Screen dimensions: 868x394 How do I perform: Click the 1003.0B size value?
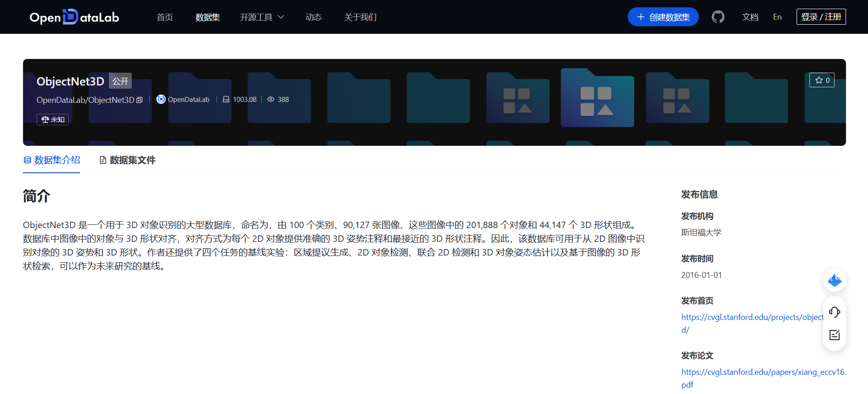point(245,99)
